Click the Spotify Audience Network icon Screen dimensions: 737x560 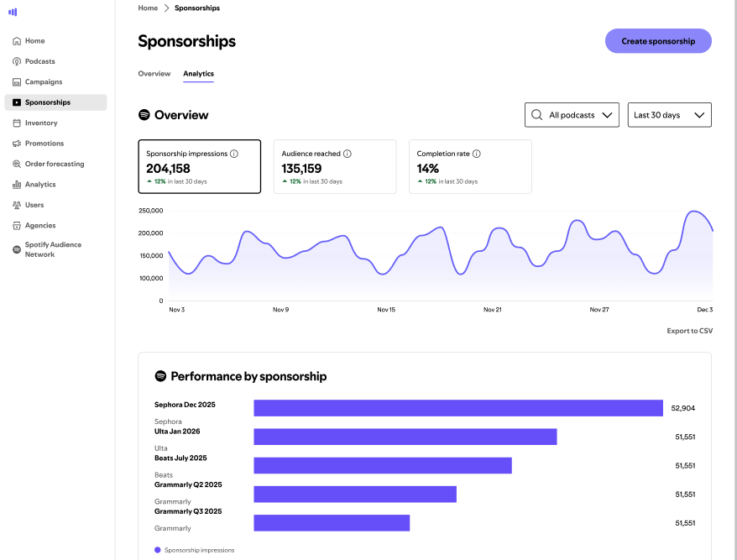coord(17,249)
